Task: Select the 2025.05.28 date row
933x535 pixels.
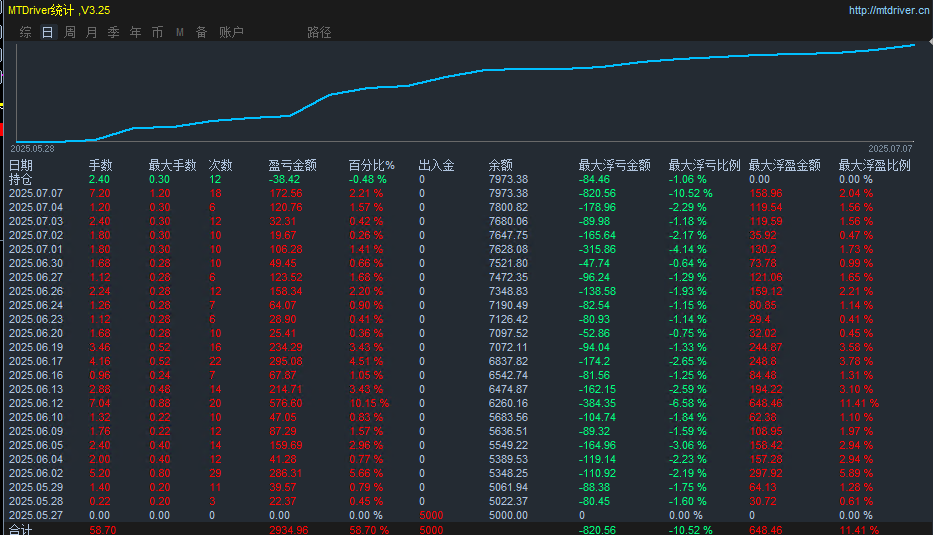Action: 36,501
